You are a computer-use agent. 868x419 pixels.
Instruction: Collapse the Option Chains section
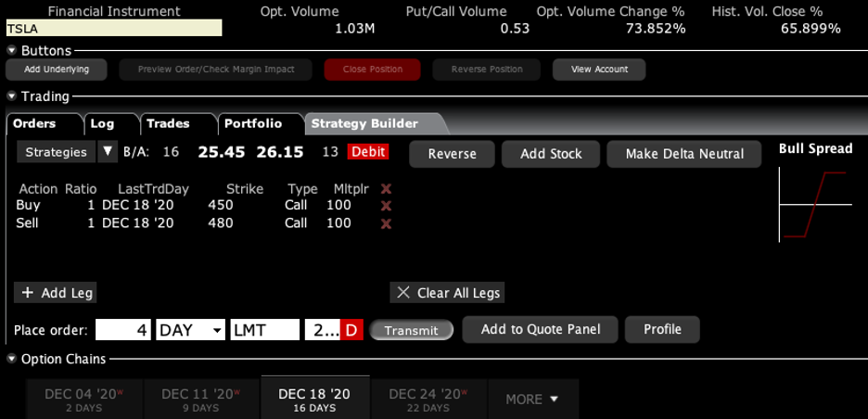(12, 359)
